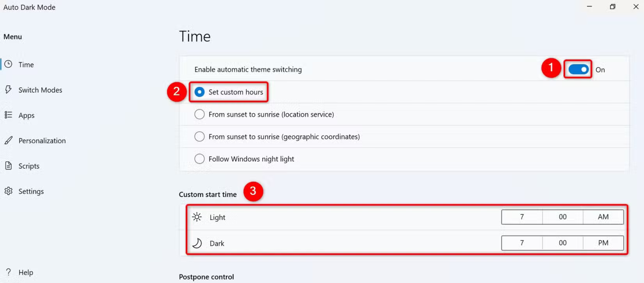Image resolution: width=644 pixels, height=283 pixels.
Task: Change AM to PM for Light time
Action: (x=603, y=217)
